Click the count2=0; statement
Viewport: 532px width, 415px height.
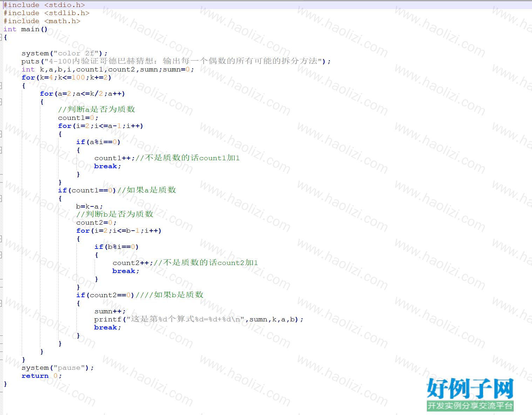[96, 223]
